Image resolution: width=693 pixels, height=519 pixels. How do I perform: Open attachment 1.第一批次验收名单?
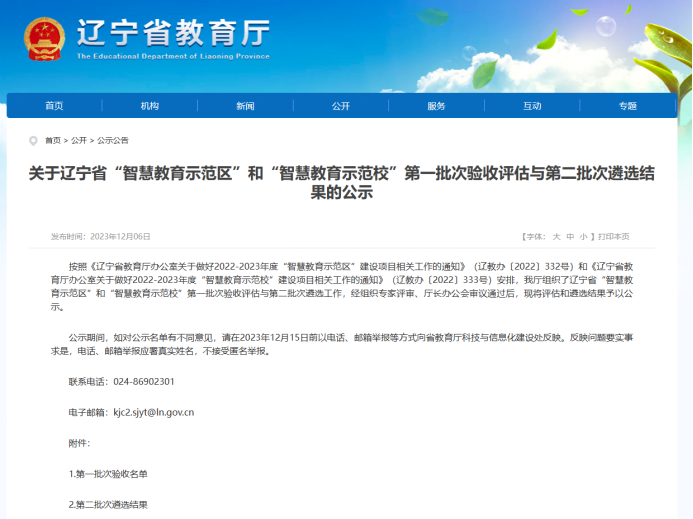(x=108, y=473)
